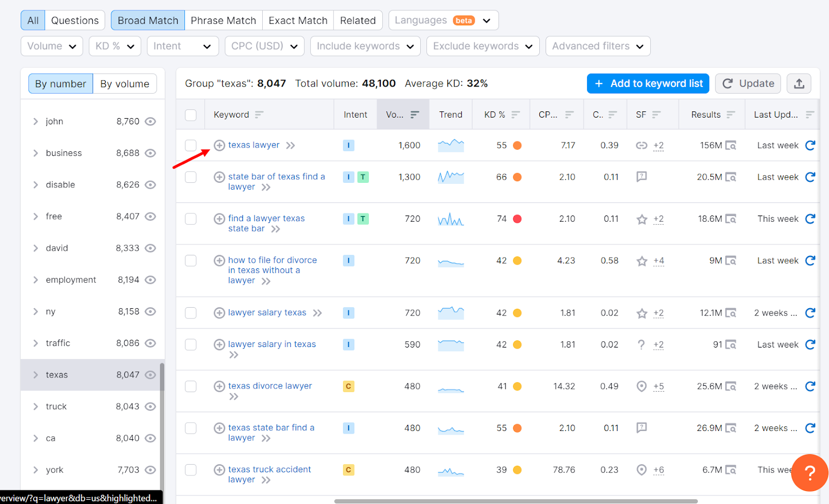
Task: Click orange KD dot for 'texas lawyer'
Action: [x=517, y=146]
